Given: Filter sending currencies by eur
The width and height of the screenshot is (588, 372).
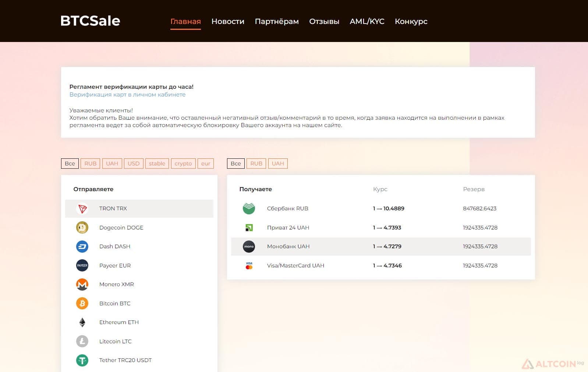Looking at the screenshot, I should 206,164.
